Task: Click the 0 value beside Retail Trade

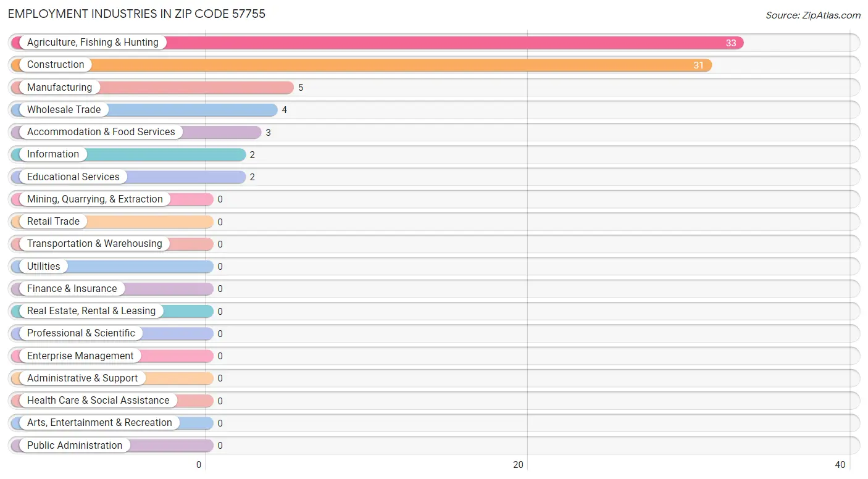Action: (x=220, y=222)
